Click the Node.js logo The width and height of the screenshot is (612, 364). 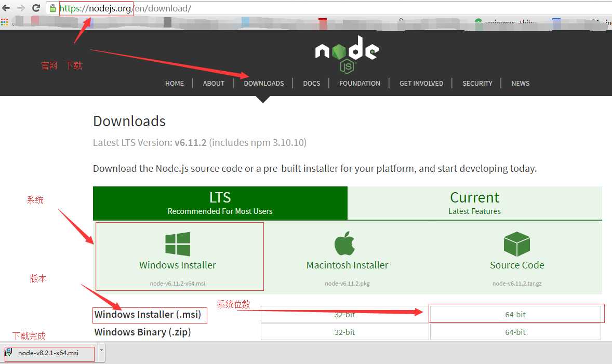click(347, 54)
